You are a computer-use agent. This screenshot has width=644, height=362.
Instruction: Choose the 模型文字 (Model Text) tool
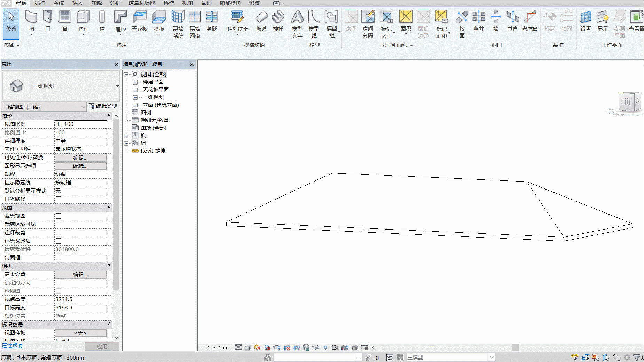[297, 24]
